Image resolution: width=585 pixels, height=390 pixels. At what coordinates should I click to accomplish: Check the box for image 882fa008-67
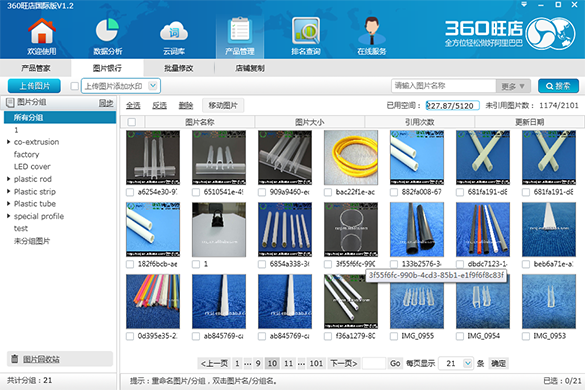(394, 192)
